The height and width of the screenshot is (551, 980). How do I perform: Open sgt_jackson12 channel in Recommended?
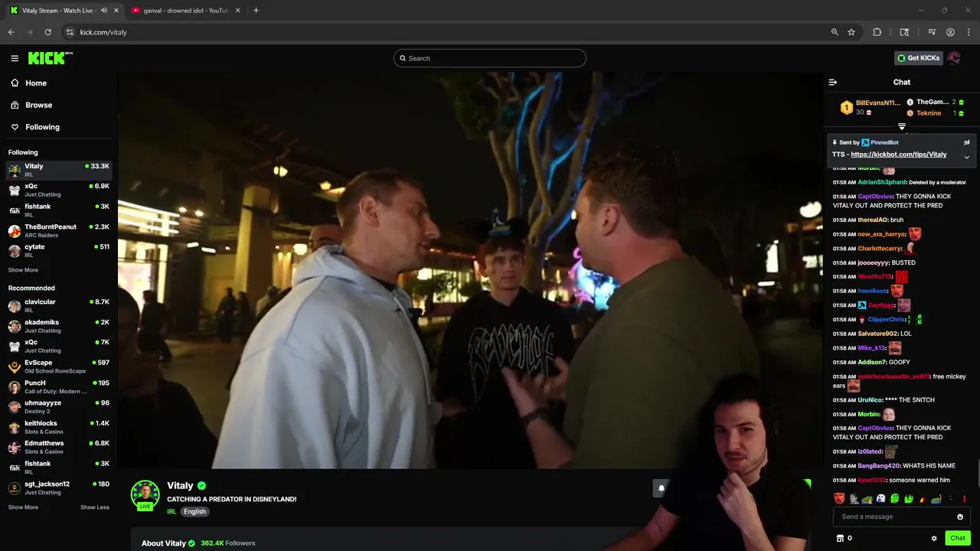pyautogui.click(x=59, y=487)
